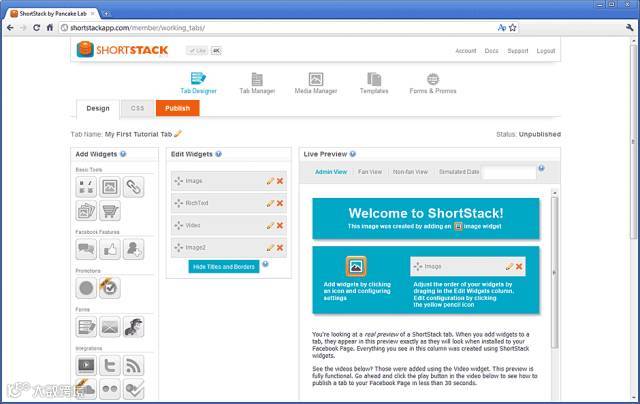Viewport: 640px width, 404px height.
Task: Click the Facebook Like button in header
Action: click(197, 51)
